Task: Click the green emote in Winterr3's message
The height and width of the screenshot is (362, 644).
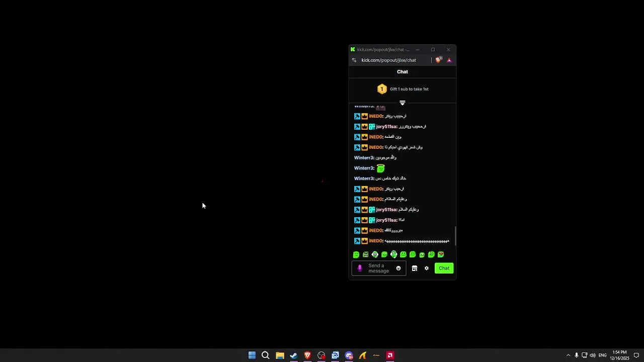Action: pos(381,168)
